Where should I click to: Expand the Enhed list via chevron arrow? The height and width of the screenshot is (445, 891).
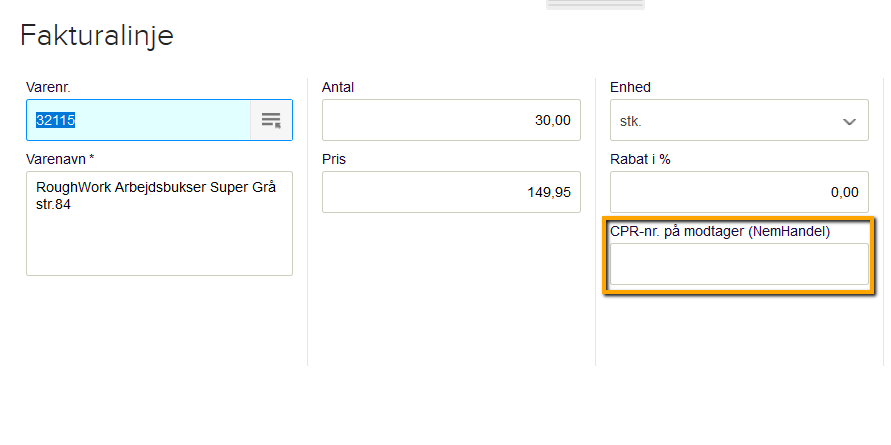click(849, 121)
